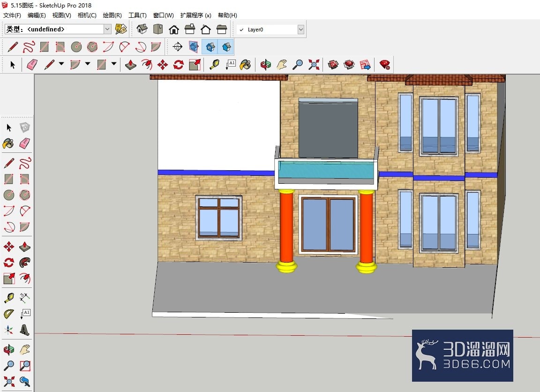Open the 扩展程序 (x) menu
Screen dimensions: 540x392
195,15
